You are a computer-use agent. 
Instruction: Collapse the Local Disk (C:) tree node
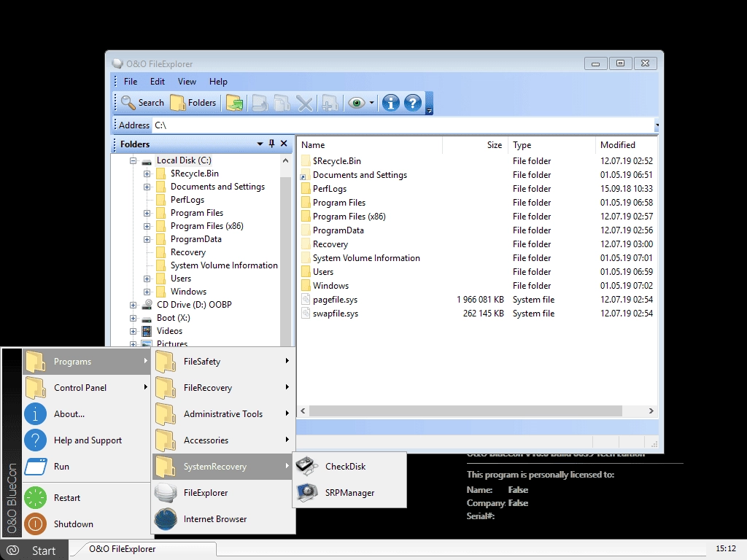click(133, 160)
